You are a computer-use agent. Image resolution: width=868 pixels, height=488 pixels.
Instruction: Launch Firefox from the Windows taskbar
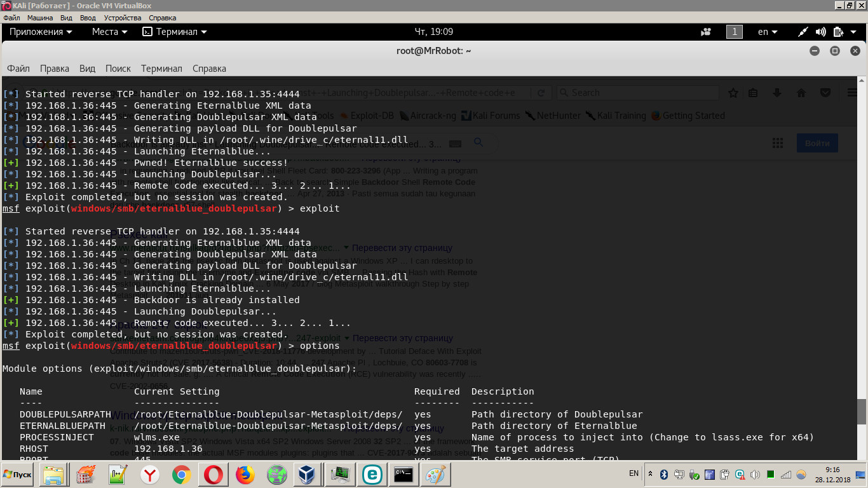tap(245, 475)
